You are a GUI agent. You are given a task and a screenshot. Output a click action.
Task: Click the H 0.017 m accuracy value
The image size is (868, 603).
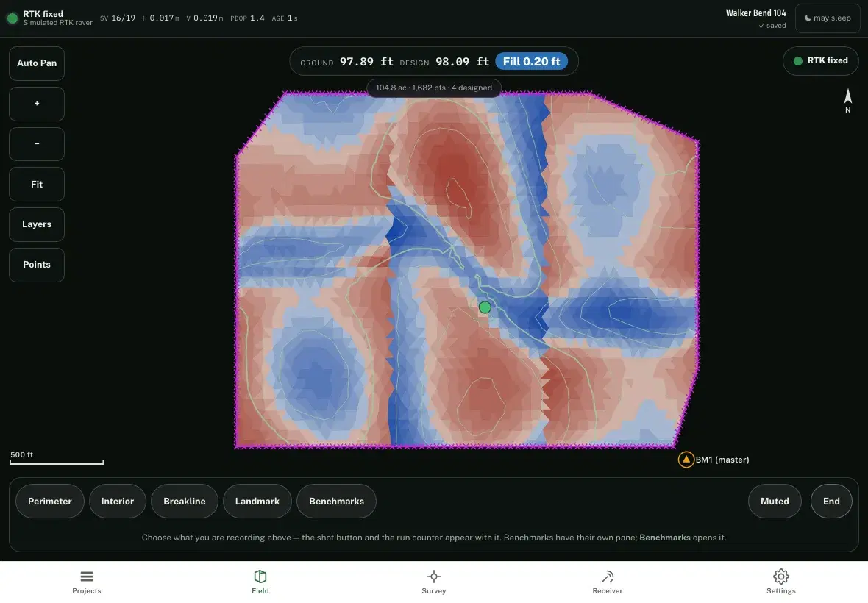coord(160,18)
